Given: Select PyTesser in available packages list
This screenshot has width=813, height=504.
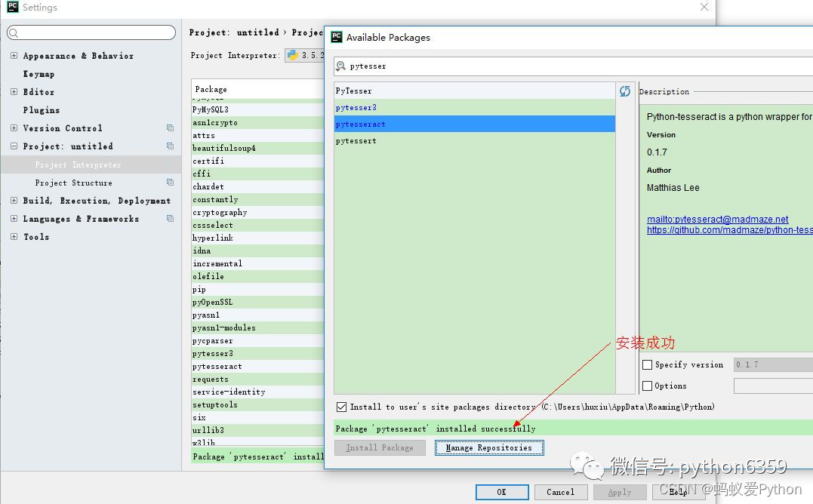Looking at the screenshot, I should coord(474,91).
